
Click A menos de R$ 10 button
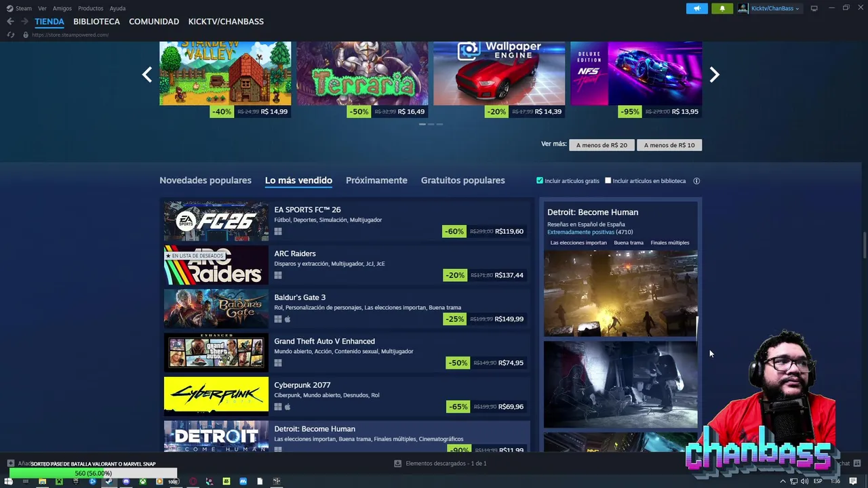(x=669, y=145)
